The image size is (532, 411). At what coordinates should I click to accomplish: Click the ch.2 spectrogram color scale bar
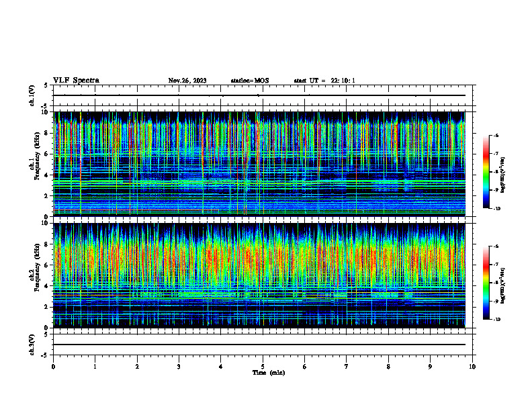(x=486, y=283)
